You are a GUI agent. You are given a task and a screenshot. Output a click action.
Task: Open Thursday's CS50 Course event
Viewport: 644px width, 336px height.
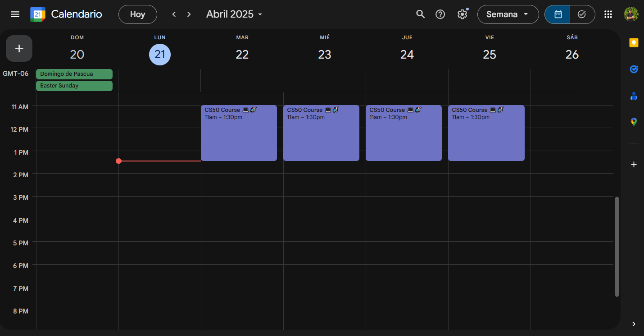tap(404, 133)
